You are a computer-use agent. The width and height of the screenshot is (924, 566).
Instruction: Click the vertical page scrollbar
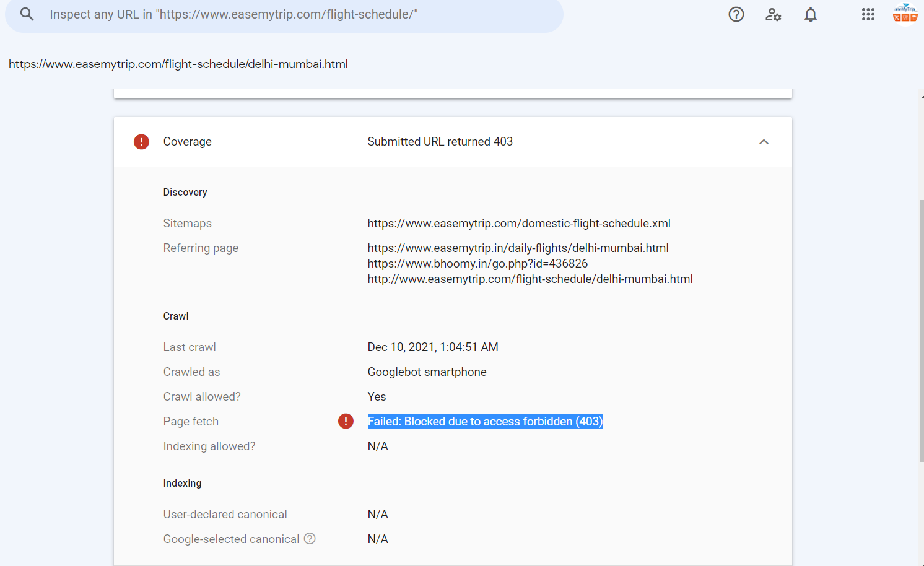click(921, 328)
